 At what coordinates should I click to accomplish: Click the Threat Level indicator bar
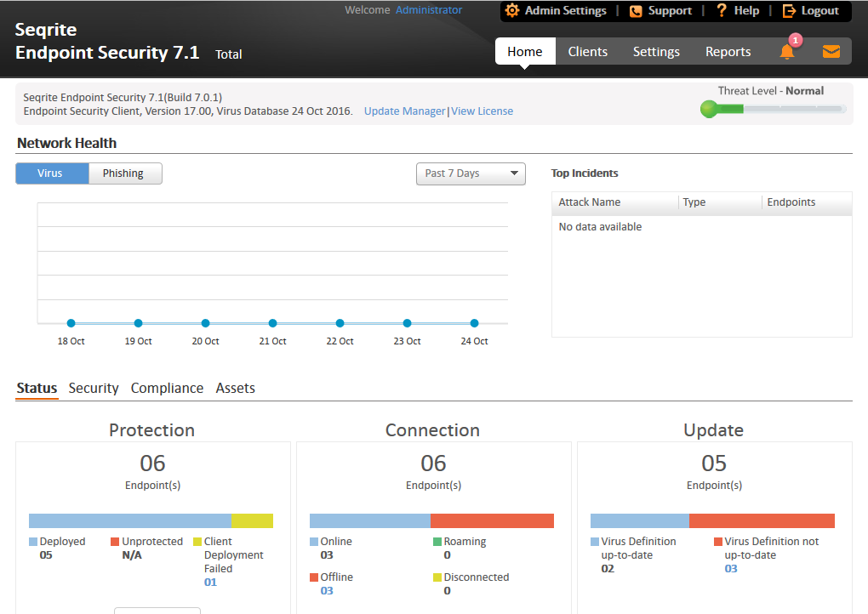(773, 109)
